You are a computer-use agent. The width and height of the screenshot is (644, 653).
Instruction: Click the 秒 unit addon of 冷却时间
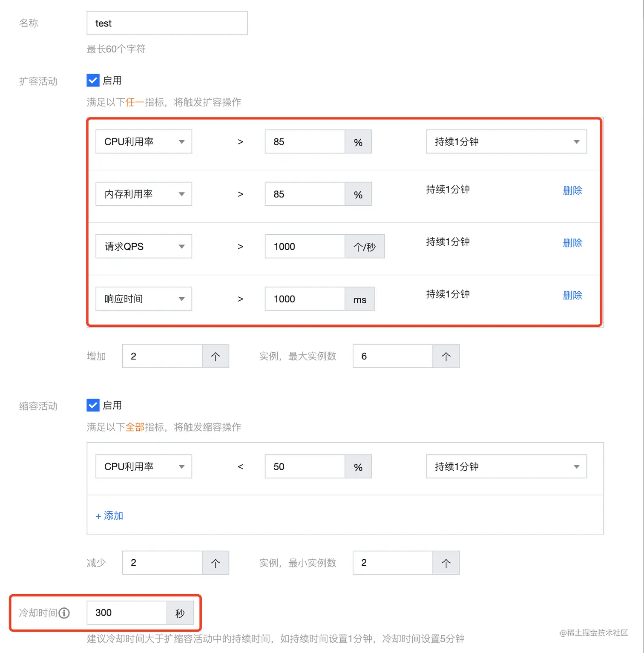[x=180, y=613]
